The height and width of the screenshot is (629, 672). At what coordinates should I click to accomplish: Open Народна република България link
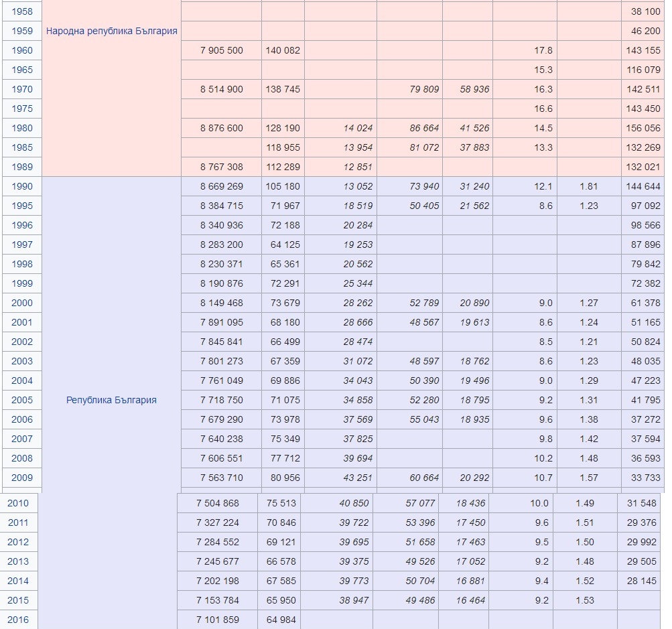pyautogui.click(x=111, y=31)
